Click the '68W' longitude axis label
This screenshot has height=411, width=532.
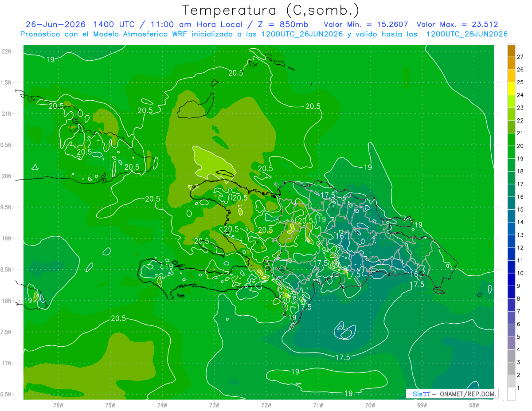click(x=474, y=405)
